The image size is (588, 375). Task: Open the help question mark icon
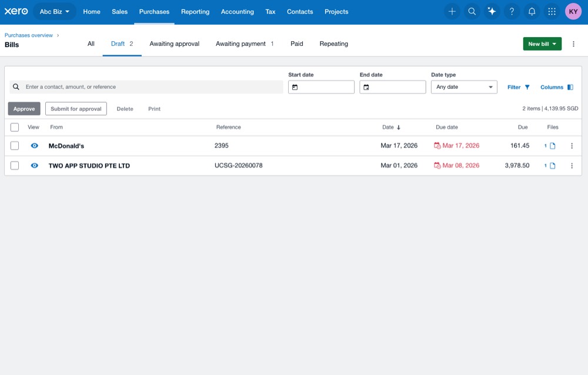[x=512, y=12]
